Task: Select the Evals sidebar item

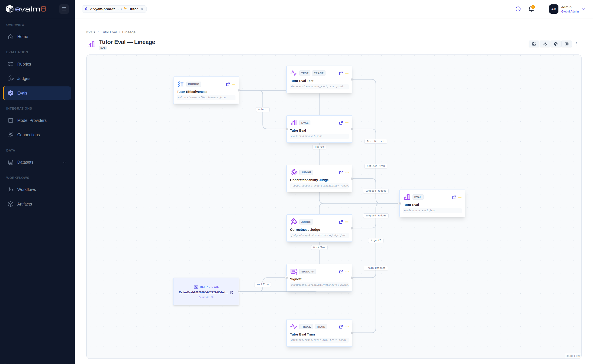Action: click(x=37, y=93)
